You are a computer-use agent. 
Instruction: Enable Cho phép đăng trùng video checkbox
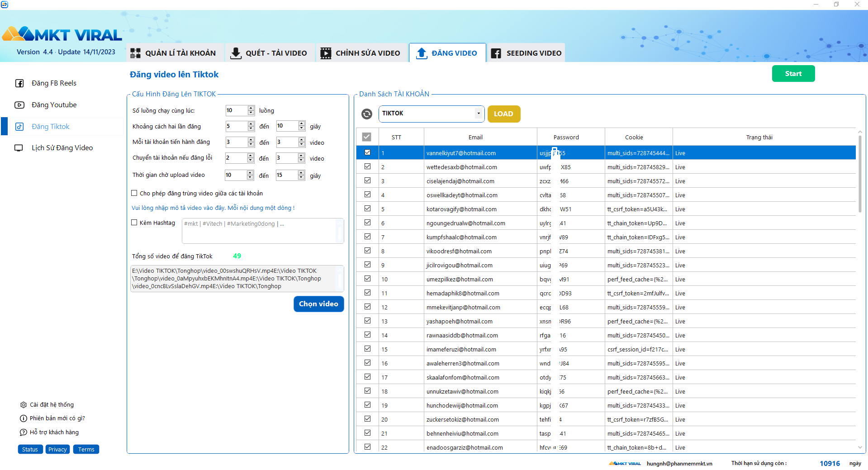(134, 193)
